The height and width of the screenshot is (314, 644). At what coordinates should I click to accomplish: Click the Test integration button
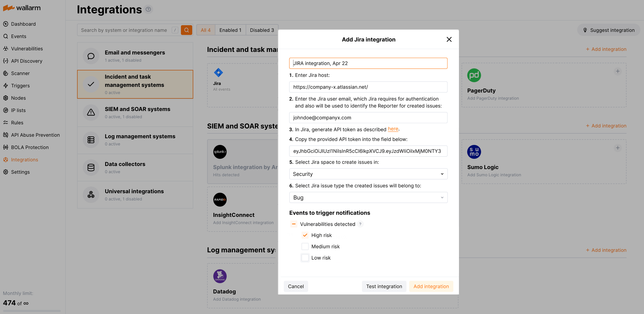point(384,286)
